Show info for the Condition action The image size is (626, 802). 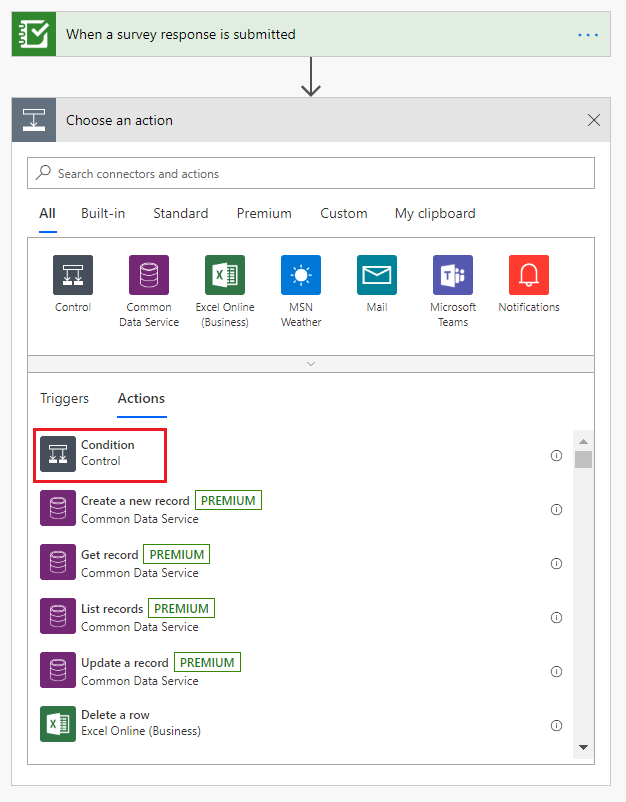pyautogui.click(x=556, y=455)
